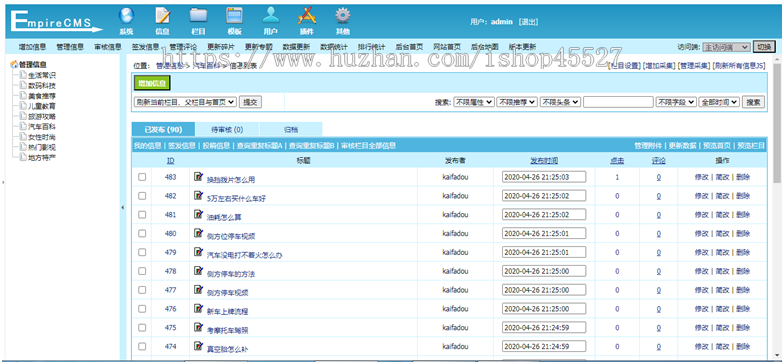The image size is (784, 364).
Task: Open the 插件 (Plugin) tools icon
Action: click(x=307, y=16)
